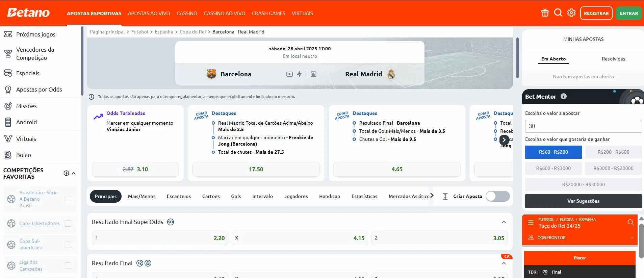Click bet amount input field
Screen dimensions: 644x278
click(583, 126)
